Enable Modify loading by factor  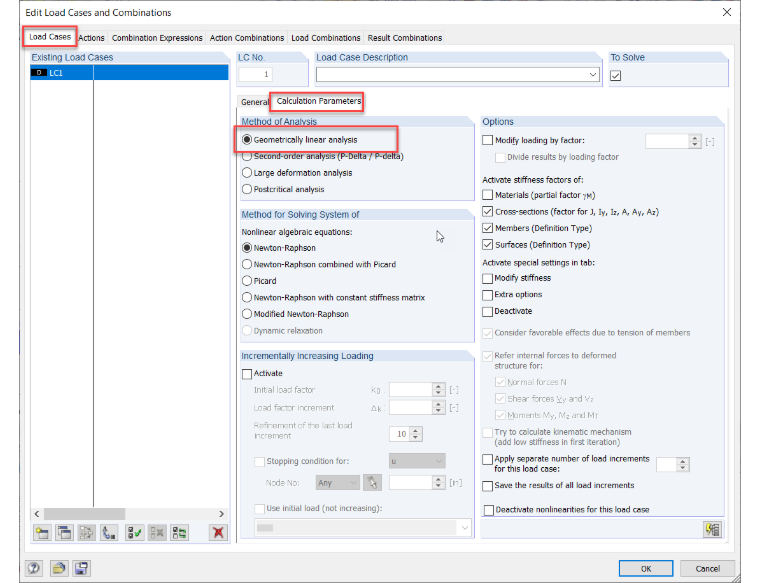pyautogui.click(x=488, y=140)
